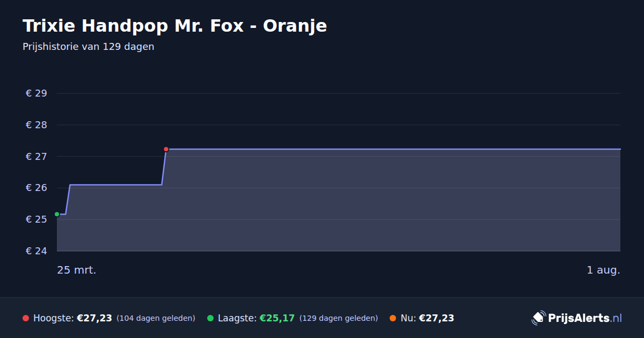Click the € 26 y-axis label

(x=36, y=188)
